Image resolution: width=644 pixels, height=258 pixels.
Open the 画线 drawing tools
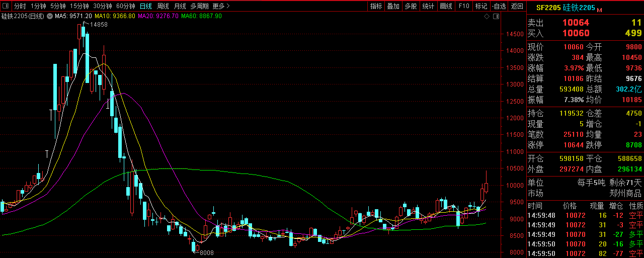[446, 6]
